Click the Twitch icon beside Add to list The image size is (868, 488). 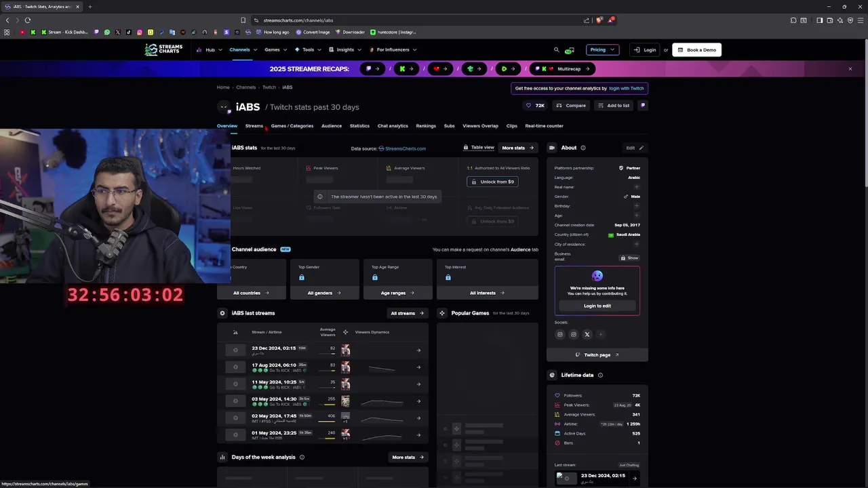point(643,106)
